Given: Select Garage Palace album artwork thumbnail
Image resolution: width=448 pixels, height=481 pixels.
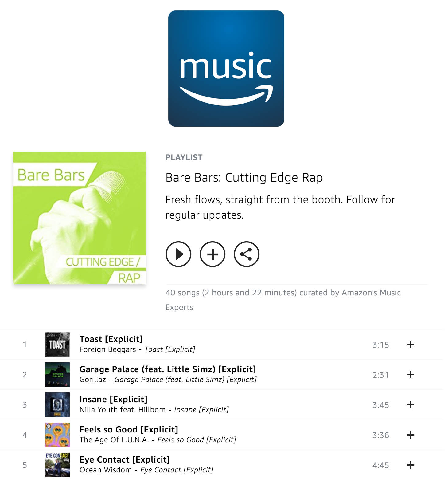Looking at the screenshot, I should [57, 375].
